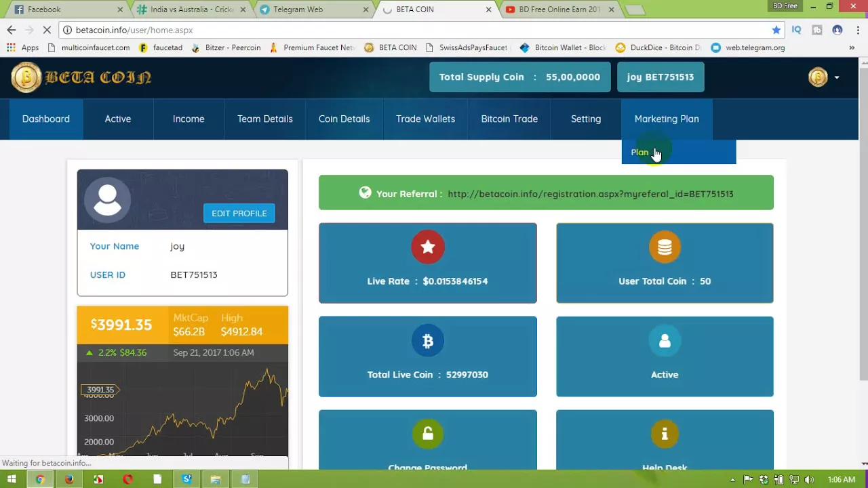Click the volume speaker tray icon
This screenshot has height=488, width=868.
click(809, 480)
